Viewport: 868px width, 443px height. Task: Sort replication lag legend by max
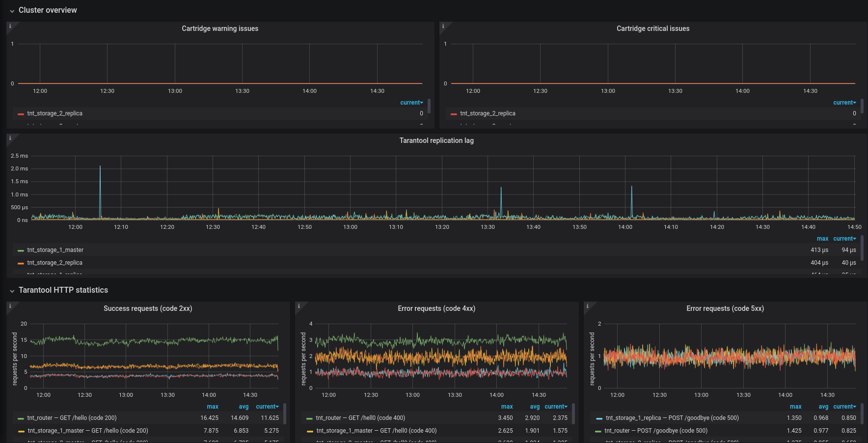click(822, 239)
